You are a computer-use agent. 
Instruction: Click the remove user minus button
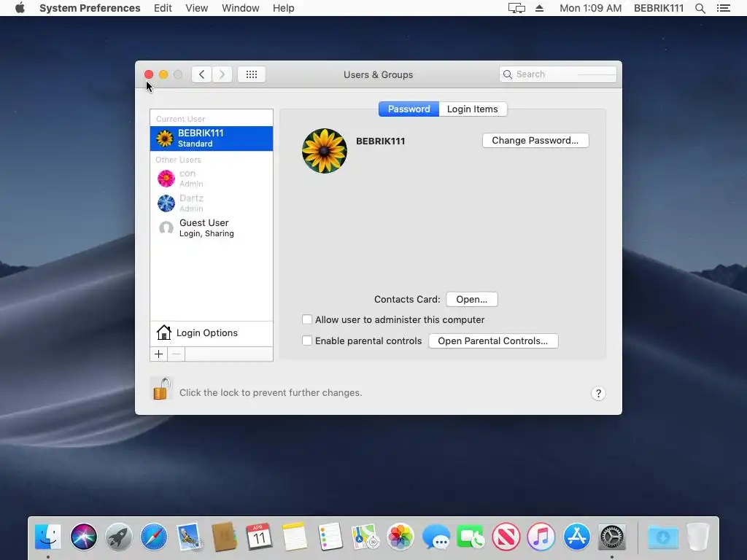177,354
